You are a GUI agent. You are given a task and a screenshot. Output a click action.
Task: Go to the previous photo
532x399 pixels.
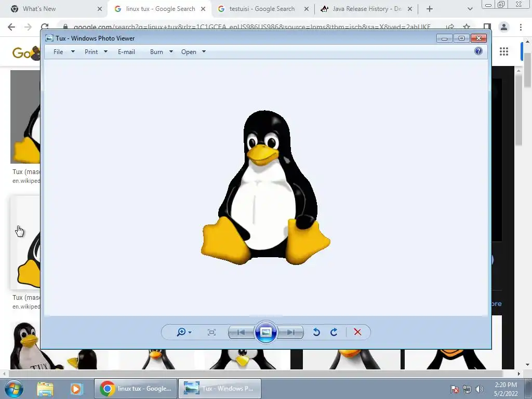(x=241, y=332)
